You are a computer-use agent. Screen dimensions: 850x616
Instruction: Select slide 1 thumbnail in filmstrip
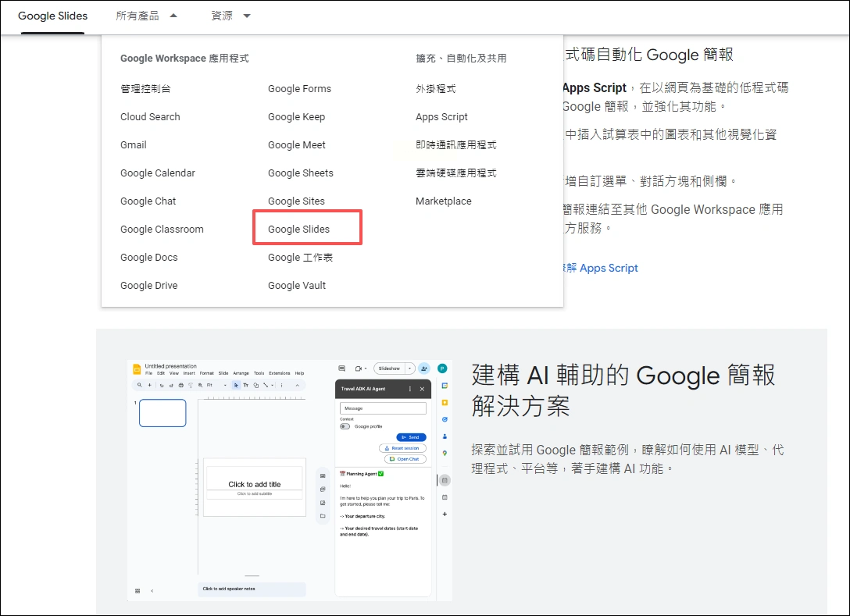pyautogui.click(x=162, y=413)
